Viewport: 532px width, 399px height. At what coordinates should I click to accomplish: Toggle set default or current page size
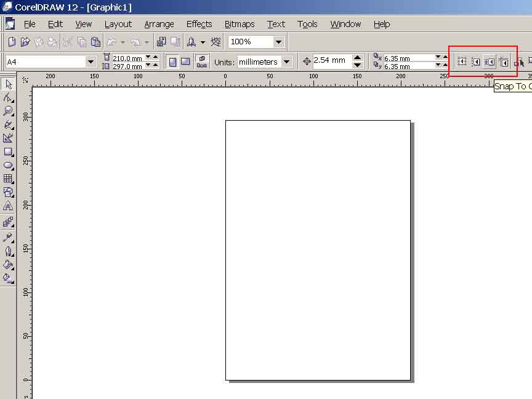(x=202, y=62)
